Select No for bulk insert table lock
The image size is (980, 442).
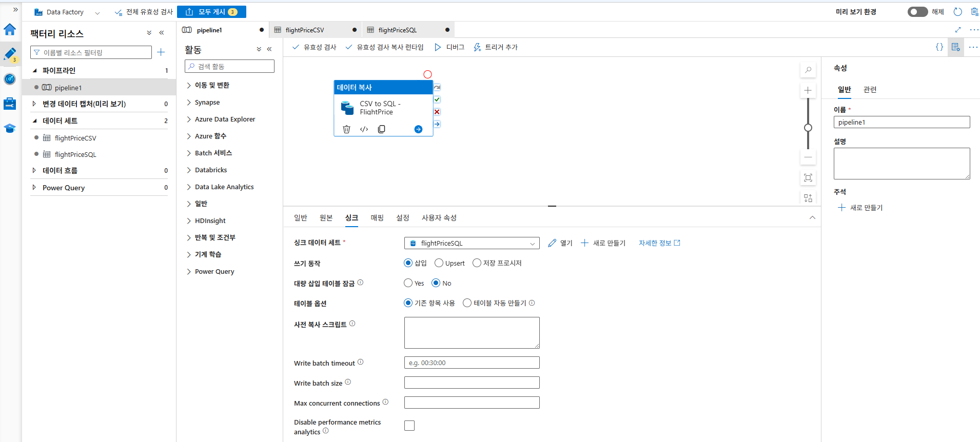click(x=436, y=283)
